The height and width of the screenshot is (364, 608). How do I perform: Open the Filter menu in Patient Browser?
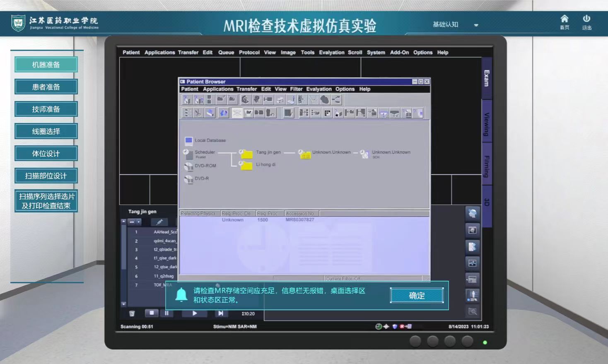pyautogui.click(x=296, y=89)
